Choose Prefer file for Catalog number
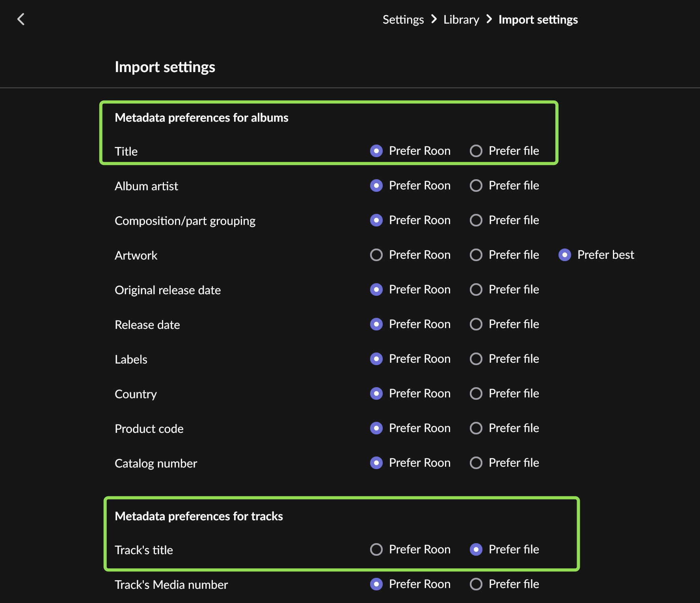The image size is (700, 603). pyautogui.click(x=476, y=463)
